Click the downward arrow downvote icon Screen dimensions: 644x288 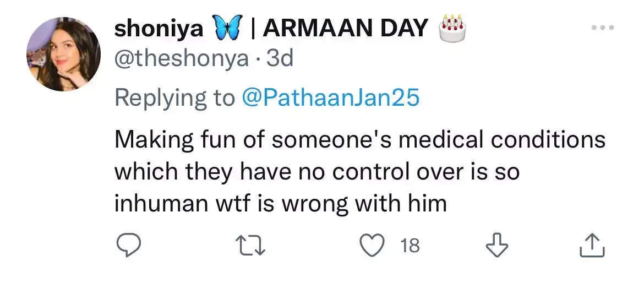[x=497, y=245]
